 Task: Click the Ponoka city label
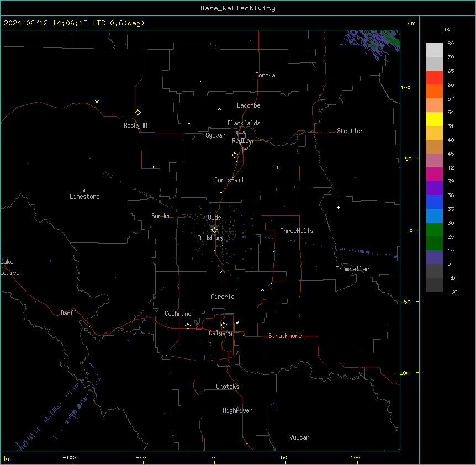point(265,75)
